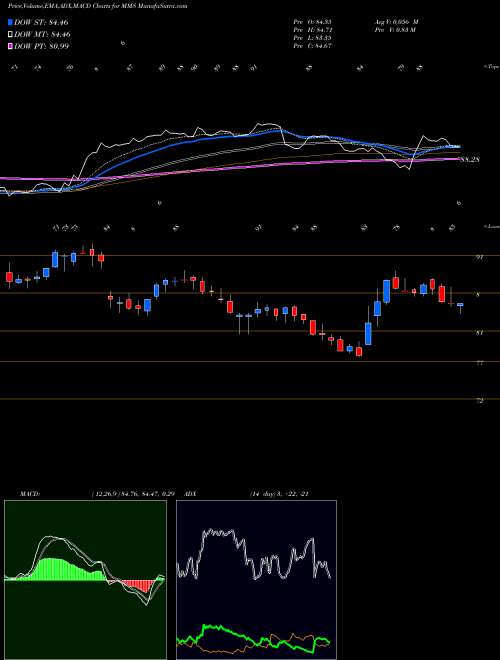Click the MACD '(12,26,9) 84.76, 84.47, 0.29' values
The height and width of the screenshot is (660, 500).
[x=133, y=494]
